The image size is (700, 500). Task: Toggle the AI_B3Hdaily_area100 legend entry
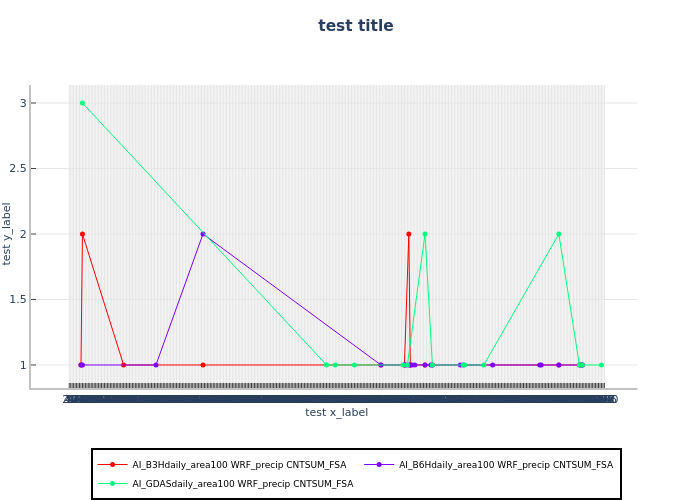(239, 465)
